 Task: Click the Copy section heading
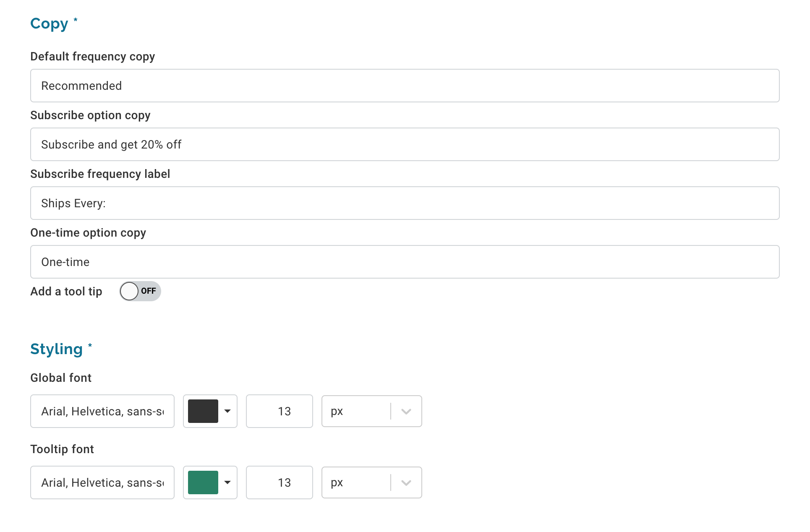(49, 23)
